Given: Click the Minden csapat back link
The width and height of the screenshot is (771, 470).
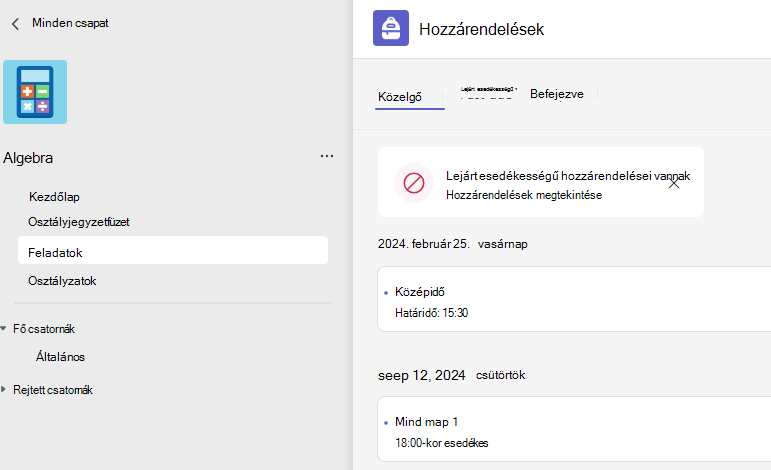Looking at the screenshot, I should pos(70,23).
